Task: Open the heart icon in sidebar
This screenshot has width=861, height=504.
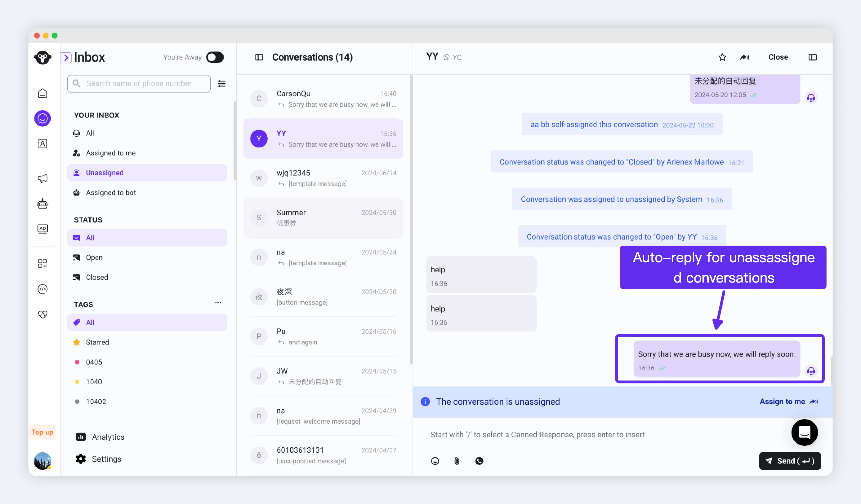Action: [42, 314]
